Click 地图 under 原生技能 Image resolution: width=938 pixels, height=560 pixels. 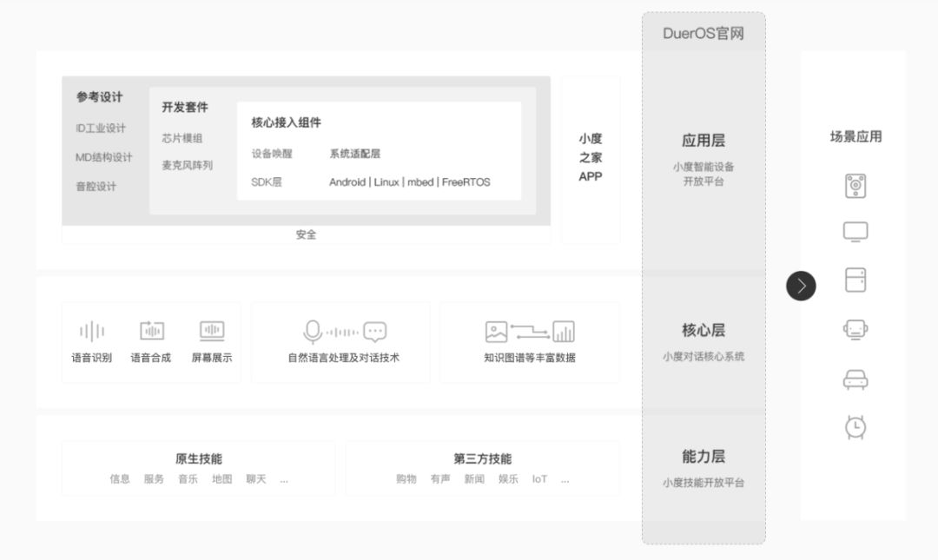click(222, 479)
